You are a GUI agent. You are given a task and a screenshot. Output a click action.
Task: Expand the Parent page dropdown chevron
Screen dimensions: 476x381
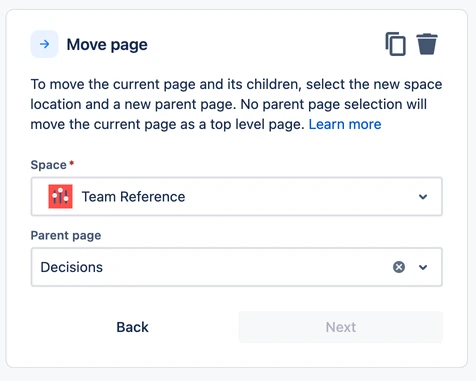[423, 267]
